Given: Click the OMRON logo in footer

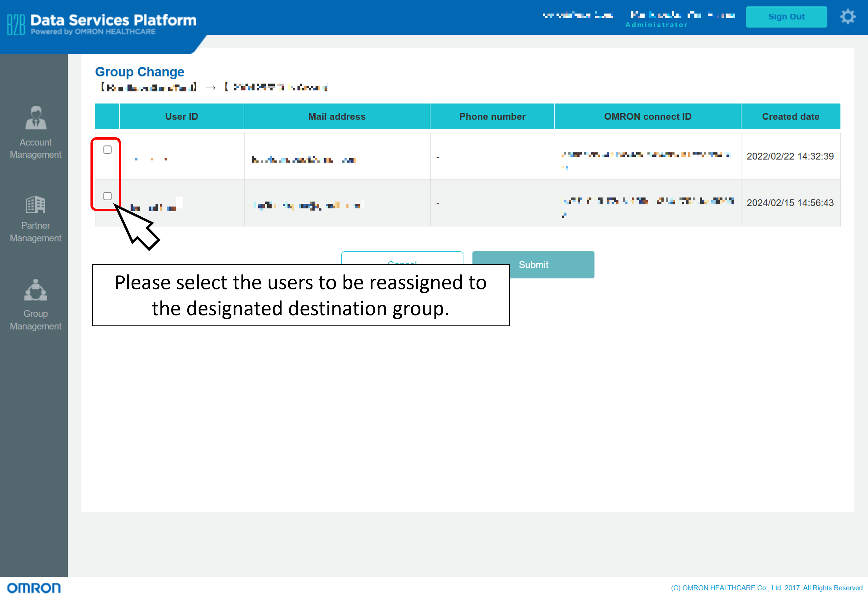Looking at the screenshot, I should pos(34,588).
